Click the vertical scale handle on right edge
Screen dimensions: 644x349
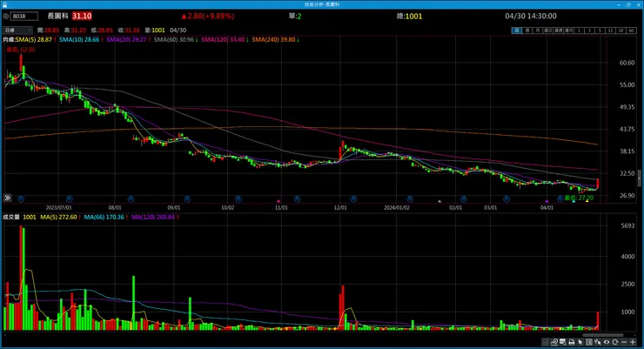pyautogui.click(x=639, y=178)
